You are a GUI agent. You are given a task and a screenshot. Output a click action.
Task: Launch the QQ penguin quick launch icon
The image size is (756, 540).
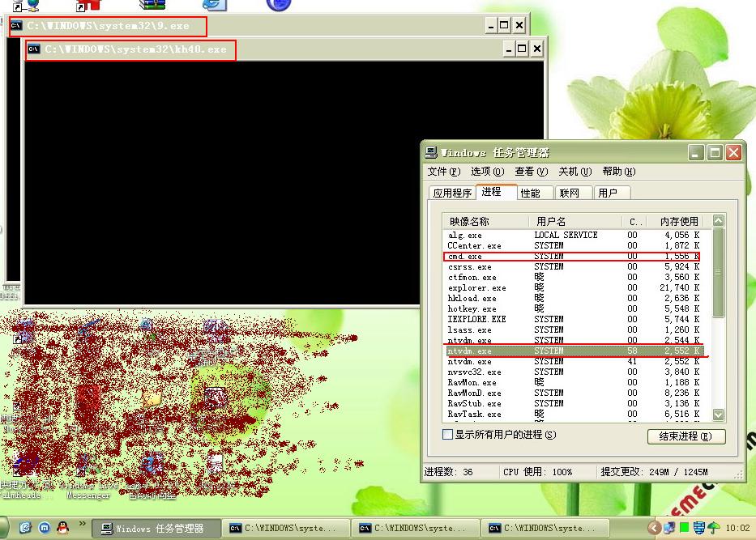[x=62, y=528]
